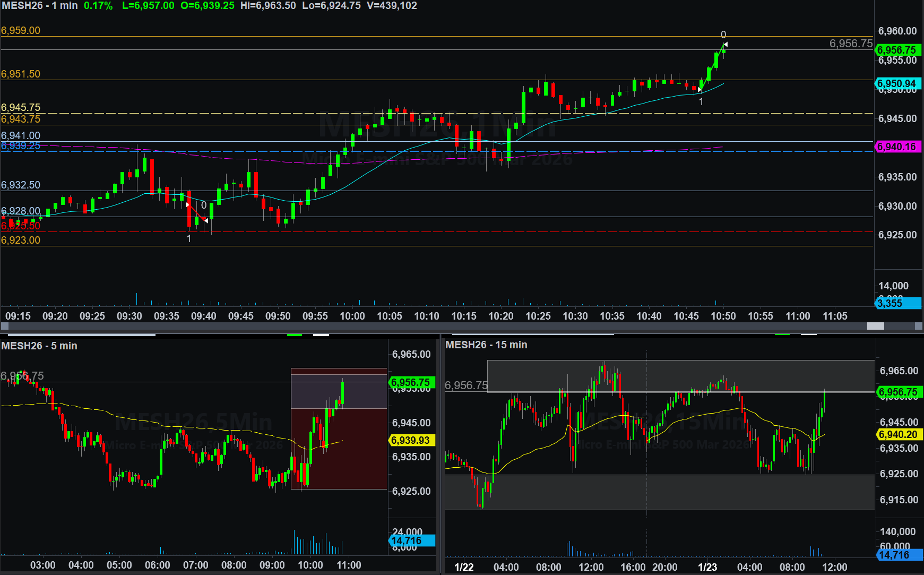Click the trade entry arrow near 10:47
The width and height of the screenshot is (924, 575).
point(700,90)
